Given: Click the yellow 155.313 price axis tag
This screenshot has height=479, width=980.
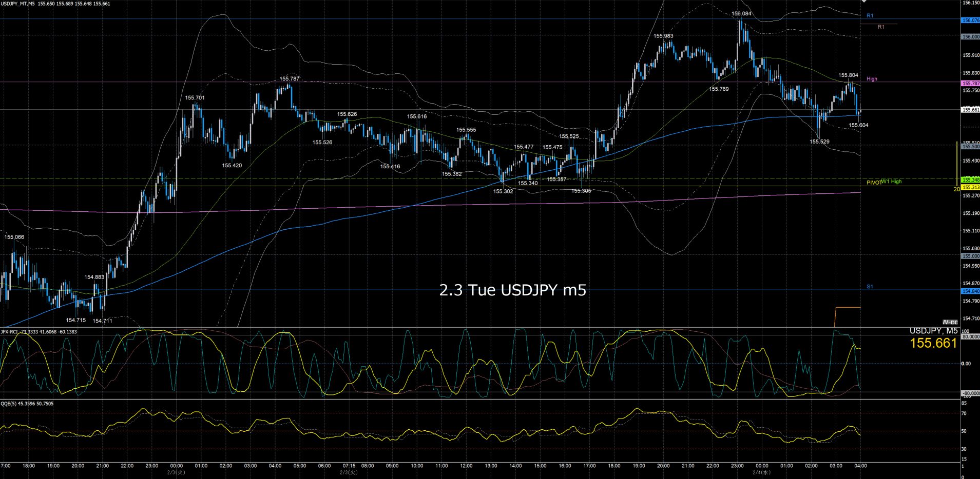Looking at the screenshot, I should tap(970, 188).
